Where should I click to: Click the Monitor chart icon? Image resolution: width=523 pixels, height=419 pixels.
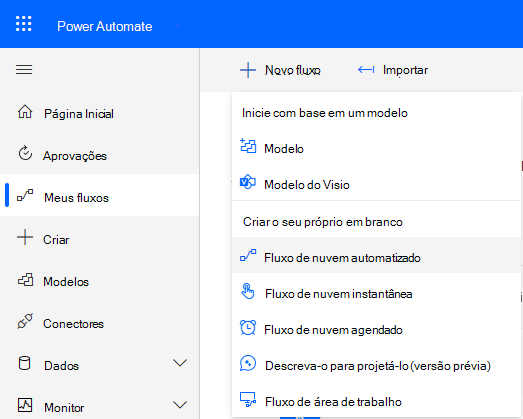(25, 405)
